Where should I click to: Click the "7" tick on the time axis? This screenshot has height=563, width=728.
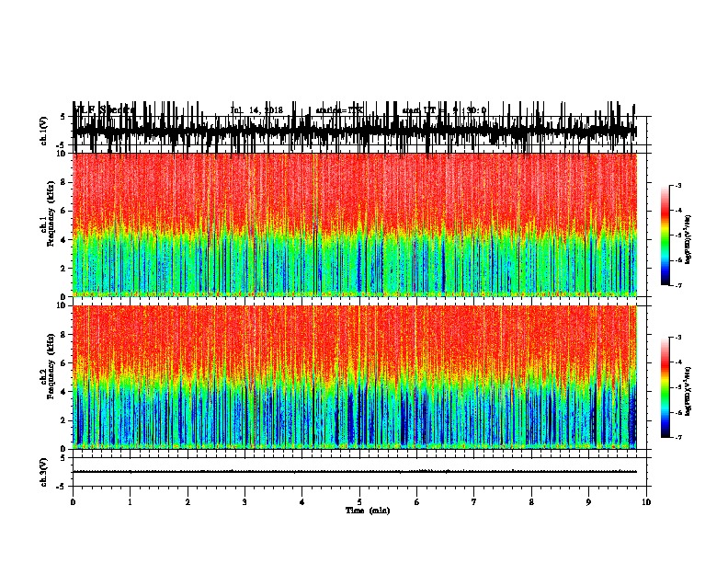pos(474,502)
